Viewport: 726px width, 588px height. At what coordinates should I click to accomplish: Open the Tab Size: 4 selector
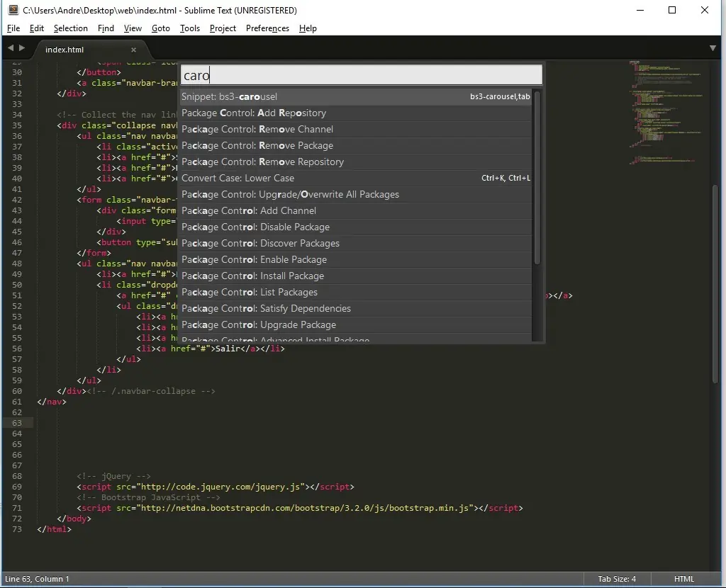(x=617, y=579)
